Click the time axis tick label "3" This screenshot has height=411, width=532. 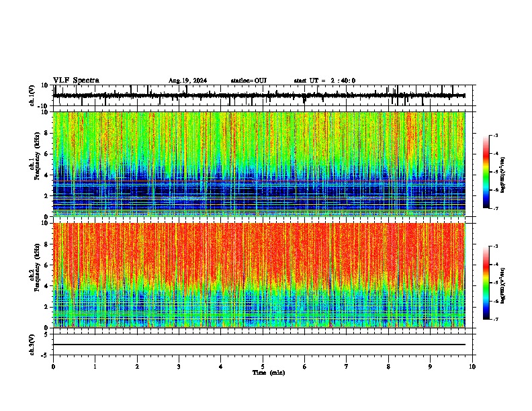tap(179, 367)
